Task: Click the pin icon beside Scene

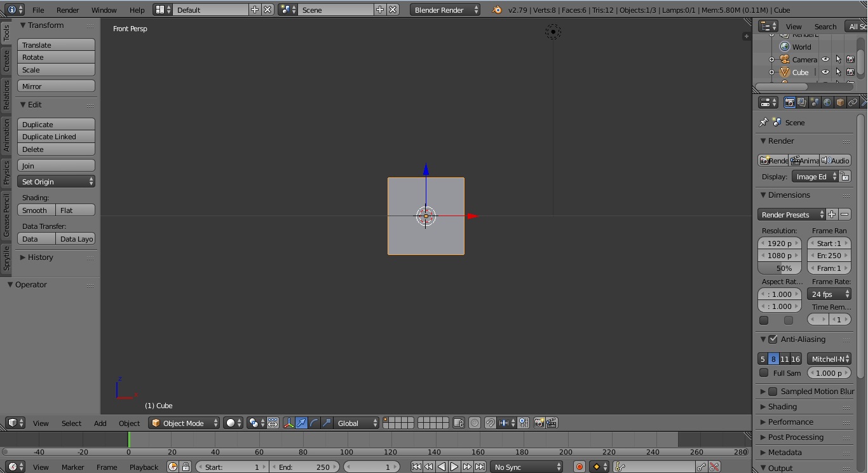Action: [763, 122]
